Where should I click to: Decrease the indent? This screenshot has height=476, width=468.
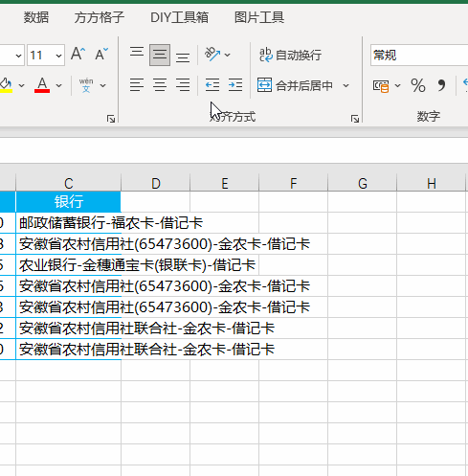(212, 85)
